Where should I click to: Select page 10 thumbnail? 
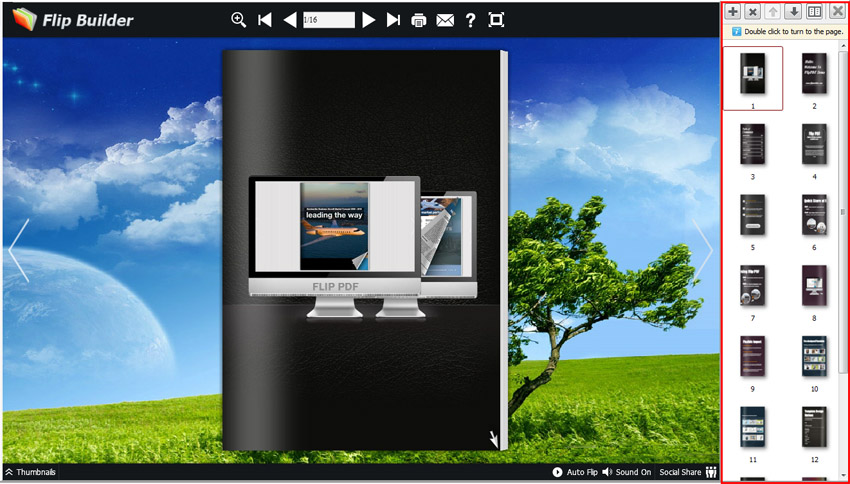point(814,357)
